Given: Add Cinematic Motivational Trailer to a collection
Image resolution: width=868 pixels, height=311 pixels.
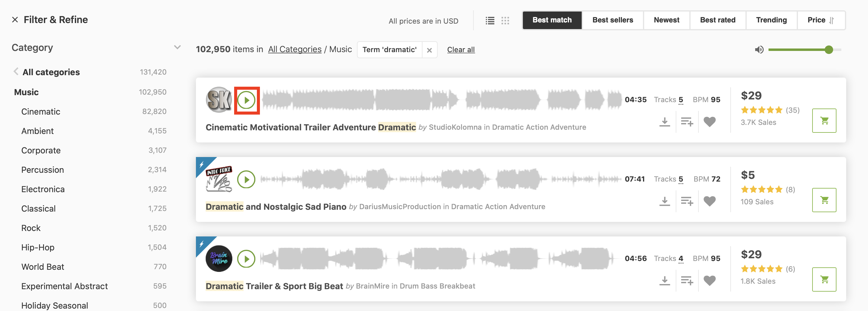Looking at the screenshot, I should click(687, 122).
